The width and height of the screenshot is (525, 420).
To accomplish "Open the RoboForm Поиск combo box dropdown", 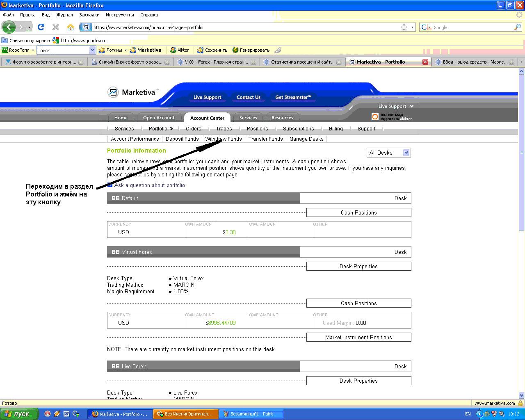I will [x=92, y=50].
